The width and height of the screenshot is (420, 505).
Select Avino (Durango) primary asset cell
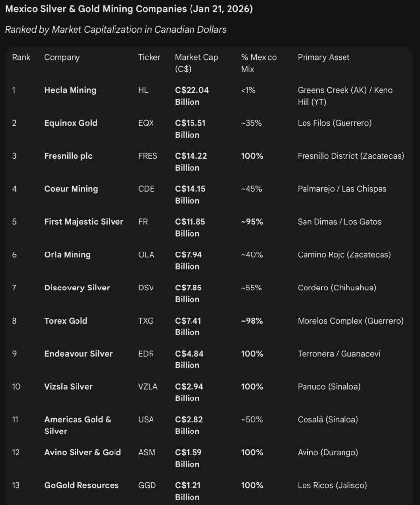coord(328,453)
